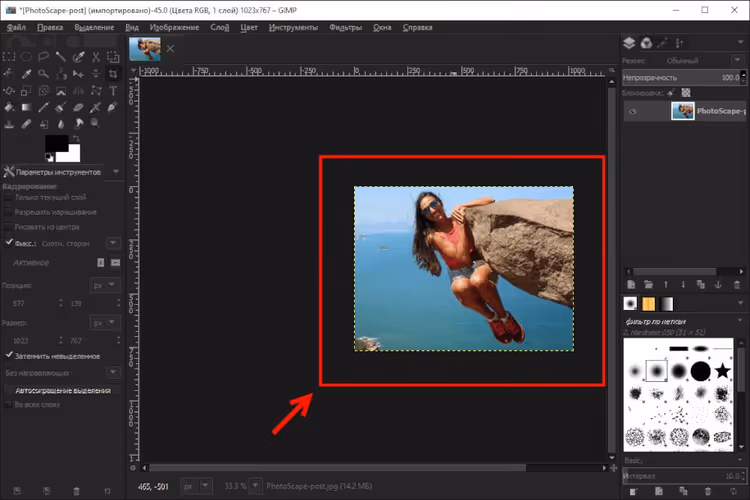Open the Изображение menu
750x500 pixels.
coord(174,27)
